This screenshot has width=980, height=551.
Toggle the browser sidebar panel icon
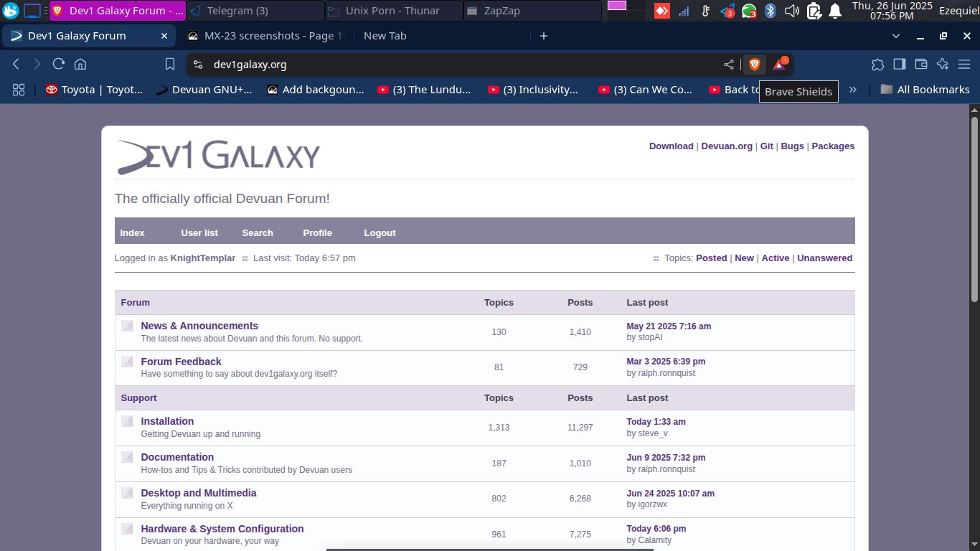click(899, 64)
